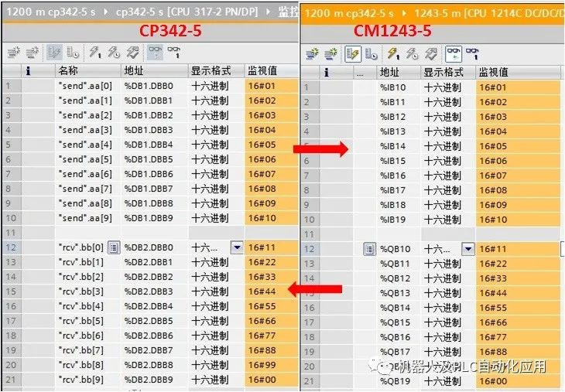565x392 pixels.
Task: Click info "i" column header in CP342-5 table
Action: [38, 71]
